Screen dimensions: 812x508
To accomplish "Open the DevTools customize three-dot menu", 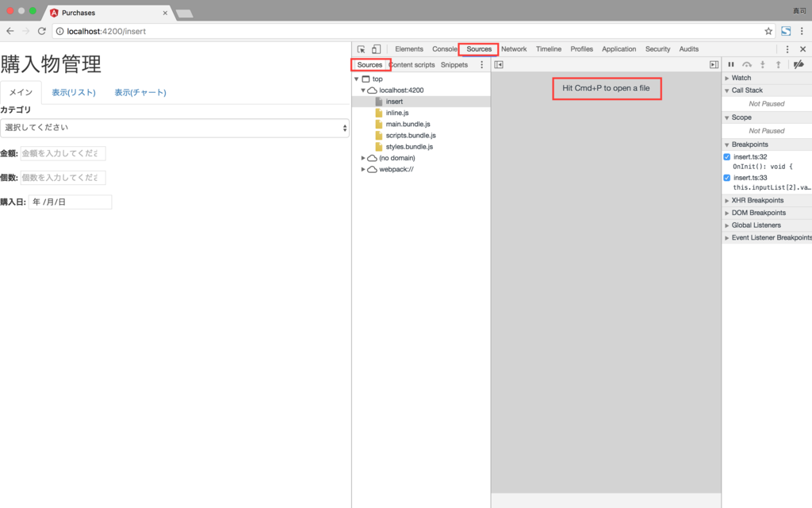I will point(787,49).
